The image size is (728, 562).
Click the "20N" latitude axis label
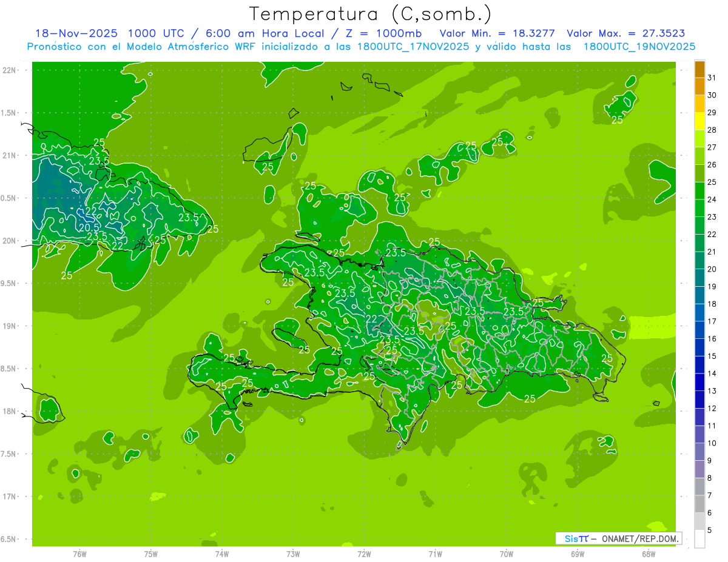[x=10, y=241]
